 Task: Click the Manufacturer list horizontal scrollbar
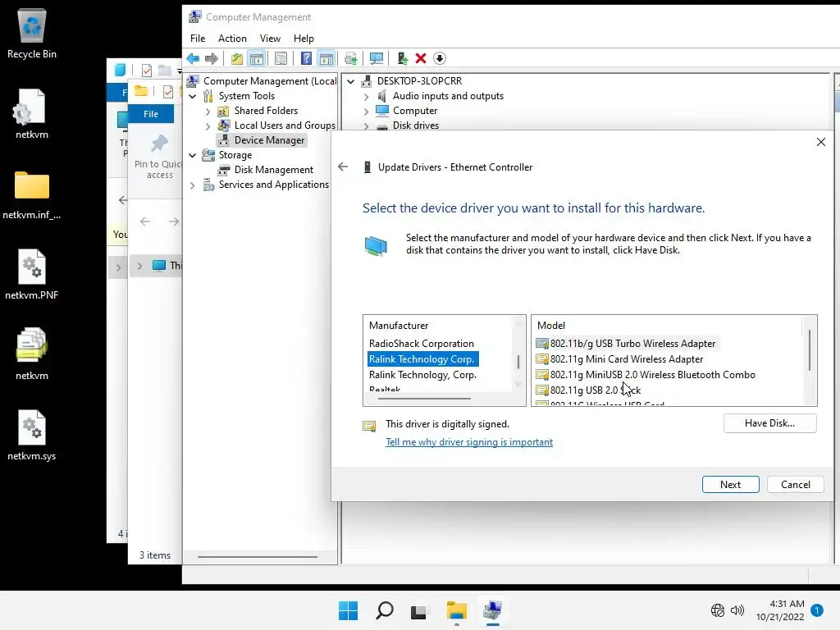tap(424, 399)
